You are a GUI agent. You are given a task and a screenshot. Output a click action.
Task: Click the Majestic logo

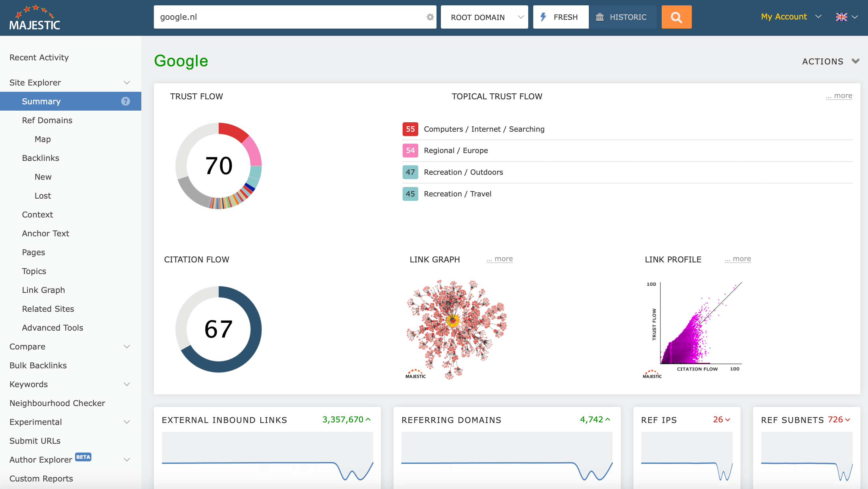tap(35, 18)
